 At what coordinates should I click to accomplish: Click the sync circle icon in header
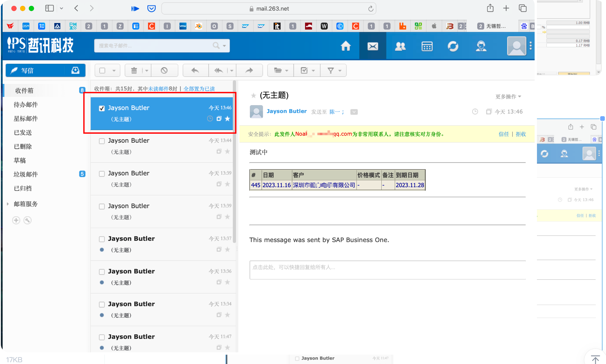point(453,46)
